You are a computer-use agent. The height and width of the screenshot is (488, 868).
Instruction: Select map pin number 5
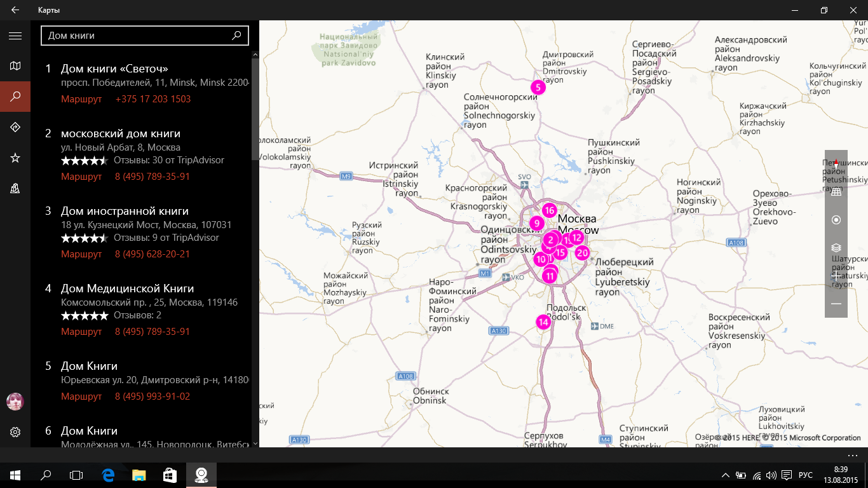pyautogui.click(x=538, y=87)
